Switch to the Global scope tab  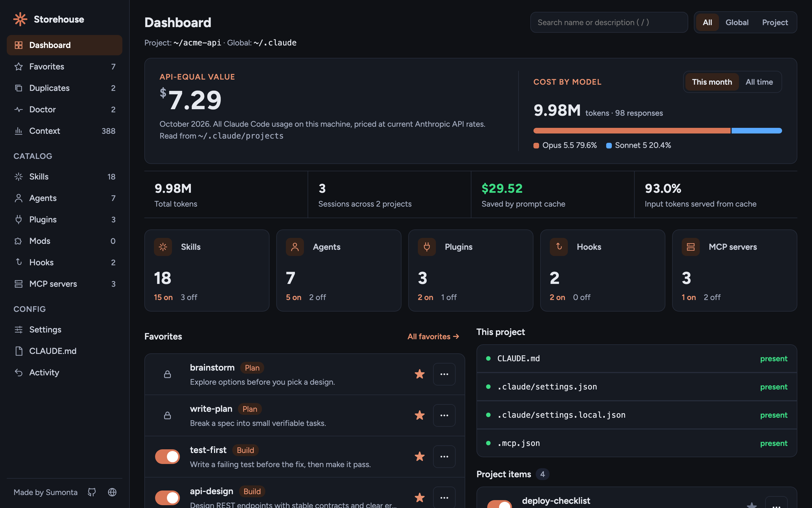[737, 23]
